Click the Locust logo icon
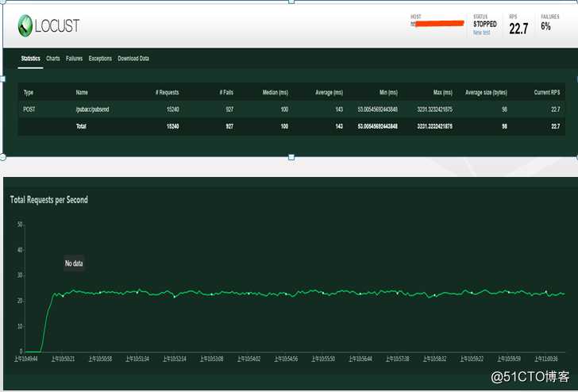 [25, 25]
